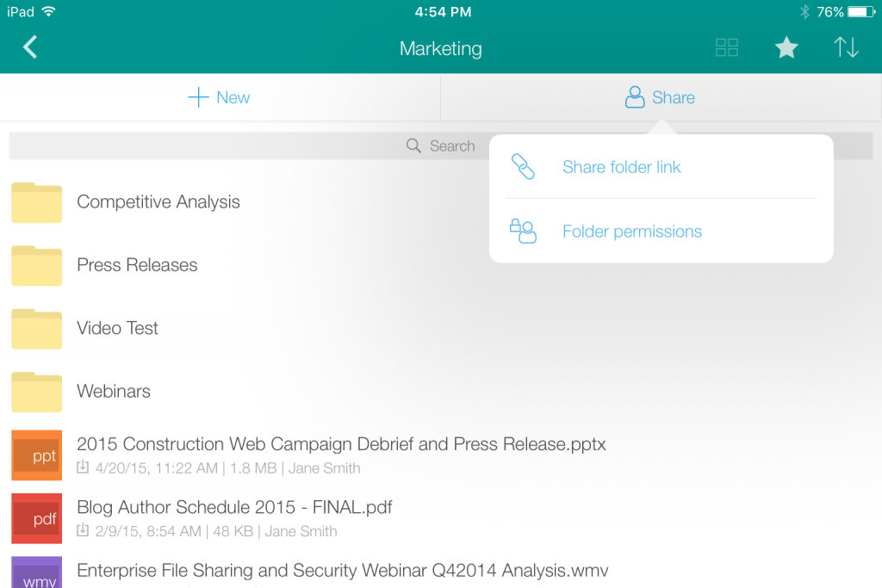Tap the favorites star icon
The width and height of the screenshot is (882, 588).
click(x=786, y=48)
